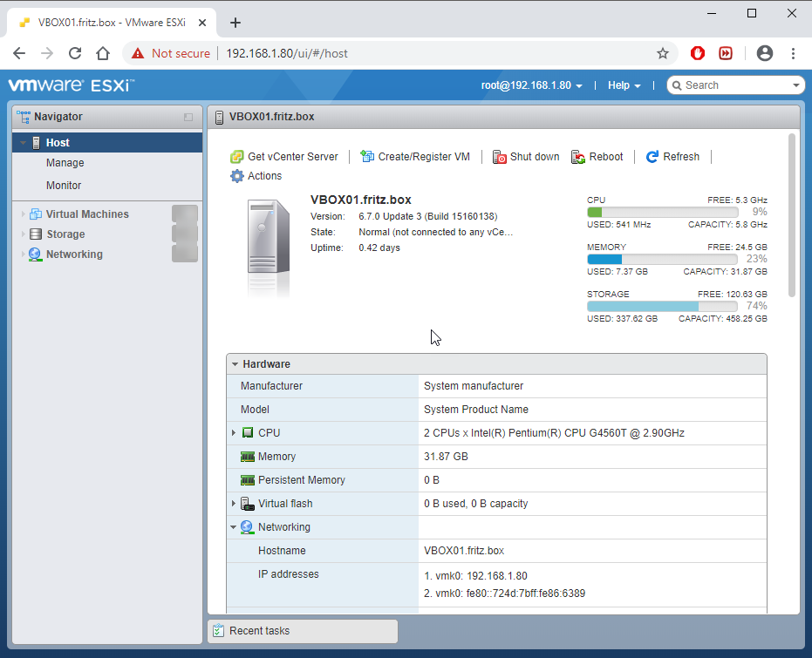
Task: Click the Reboot label
Action: (x=606, y=157)
